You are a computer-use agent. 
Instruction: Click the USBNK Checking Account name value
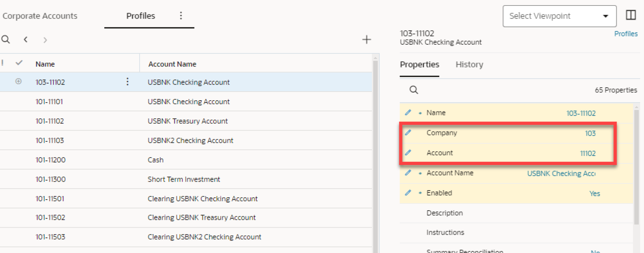(x=561, y=173)
